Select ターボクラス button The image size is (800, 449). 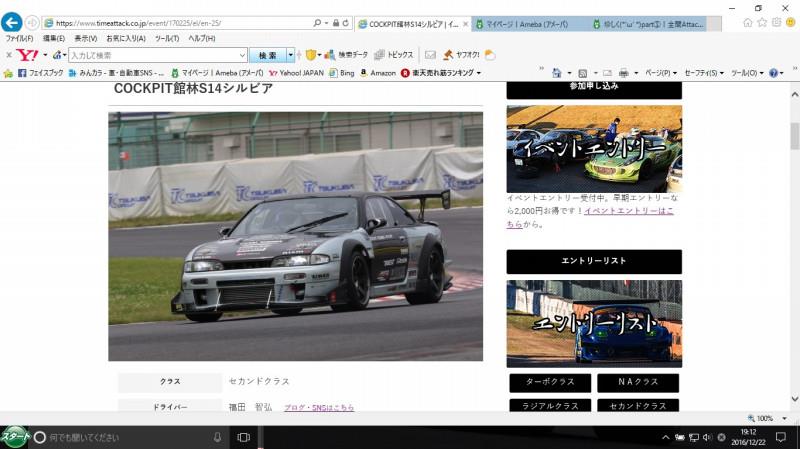pos(550,382)
